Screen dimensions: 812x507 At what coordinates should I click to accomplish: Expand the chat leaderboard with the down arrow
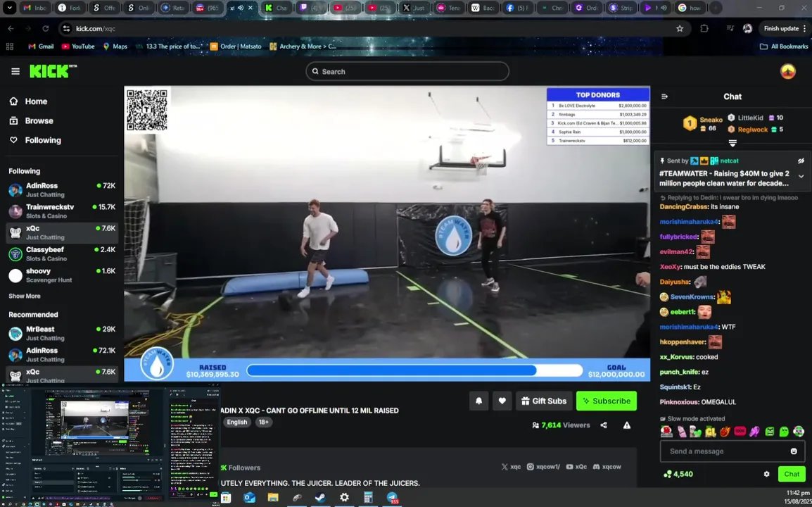(x=732, y=143)
